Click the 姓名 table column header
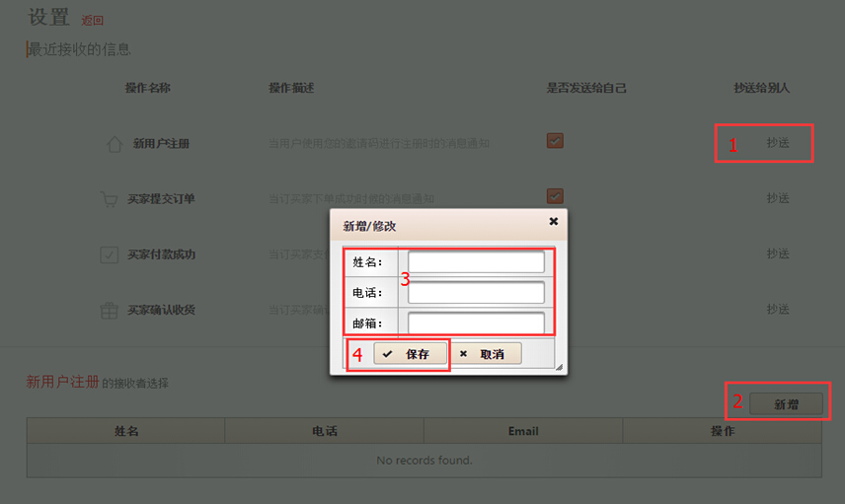The width and height of the screenshot is (845, 504). [126, 431]
